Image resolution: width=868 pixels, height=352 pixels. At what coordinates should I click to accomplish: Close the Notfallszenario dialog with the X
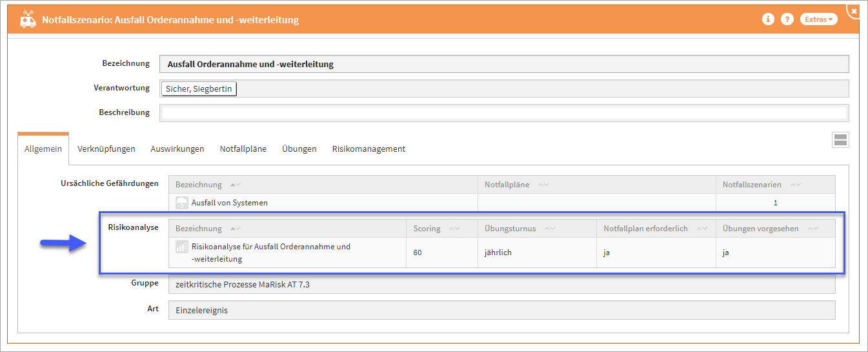click(x=854, y=11)
